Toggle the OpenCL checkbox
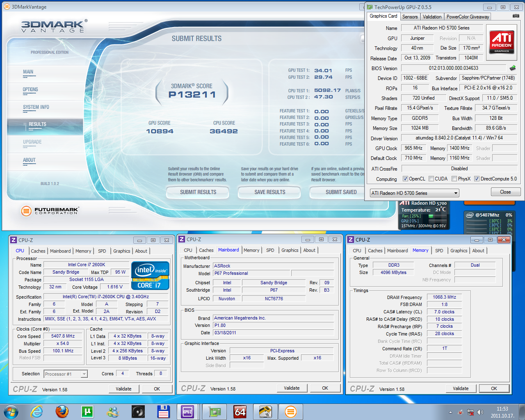 coord(405,179)
